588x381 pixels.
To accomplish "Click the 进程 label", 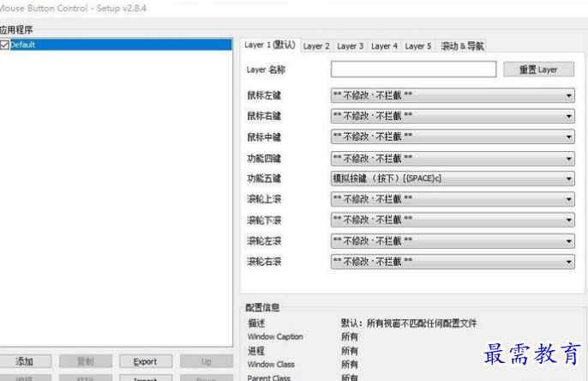I will pyautogui.click(x=256, y=351).
